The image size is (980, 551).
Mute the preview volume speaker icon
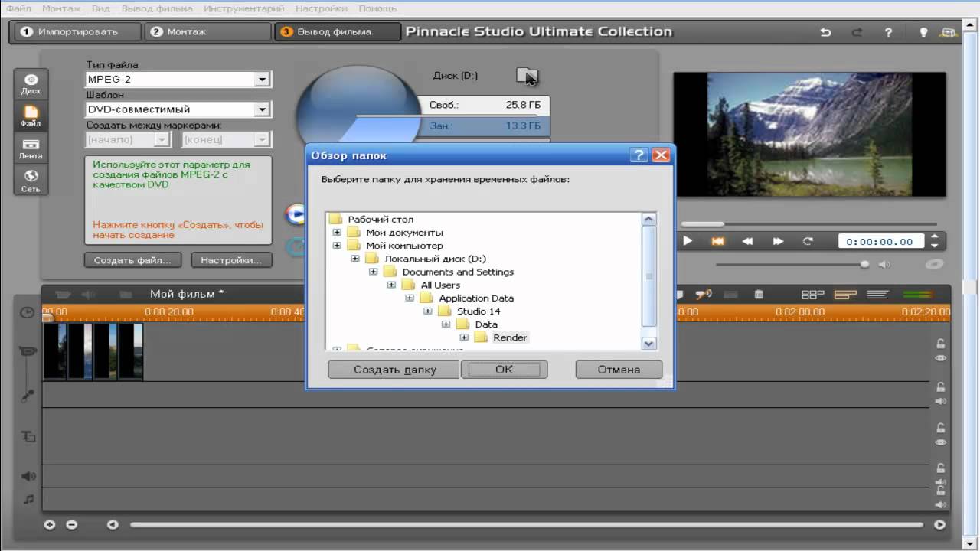coord(884,265)
